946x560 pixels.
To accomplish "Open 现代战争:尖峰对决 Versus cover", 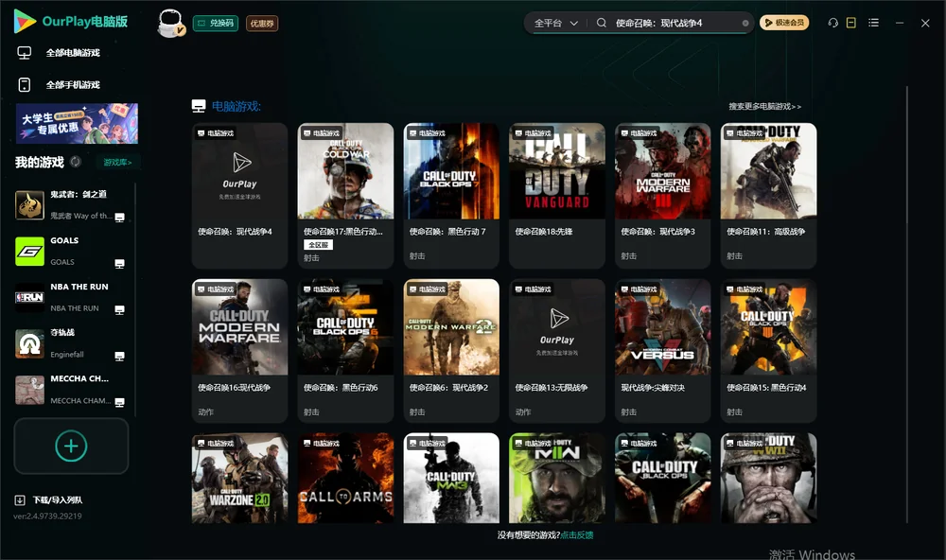I will pos(662,327).
